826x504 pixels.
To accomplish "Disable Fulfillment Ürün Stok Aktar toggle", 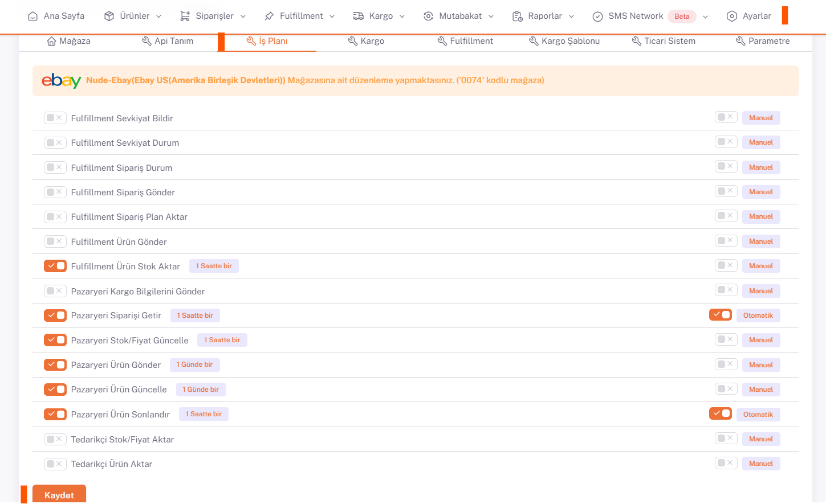I will [55, 266].
